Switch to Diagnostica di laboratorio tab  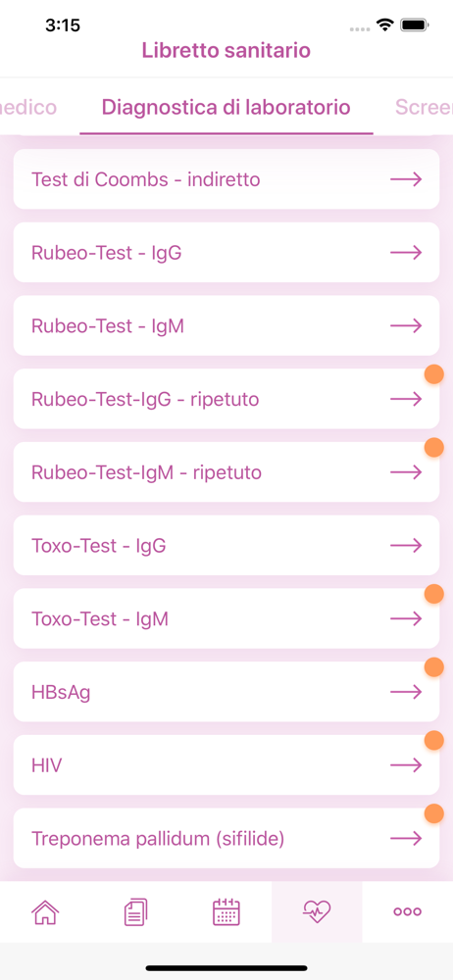(226, 108)
